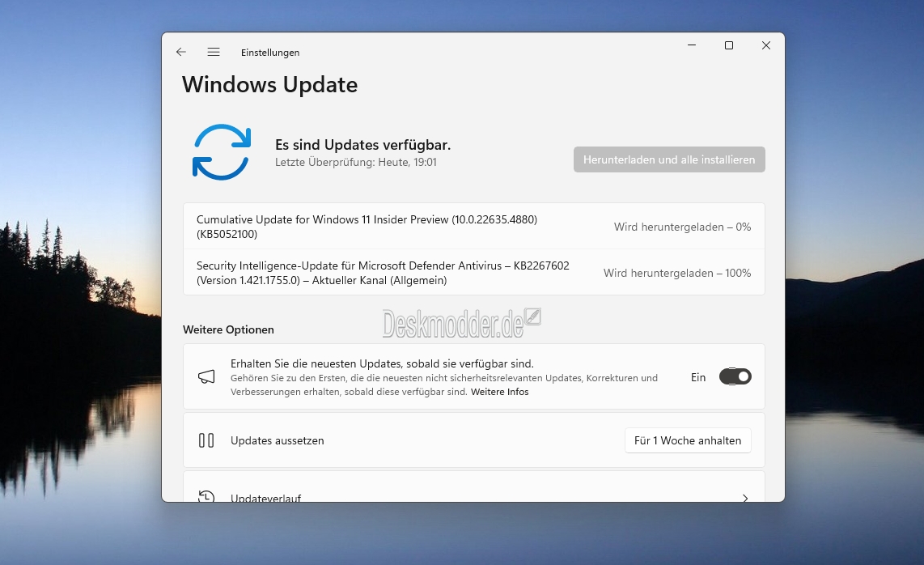This screenshot has height=565, width=924.
Task: Maximize the Einstellungen window
Action: coord(729,45)
